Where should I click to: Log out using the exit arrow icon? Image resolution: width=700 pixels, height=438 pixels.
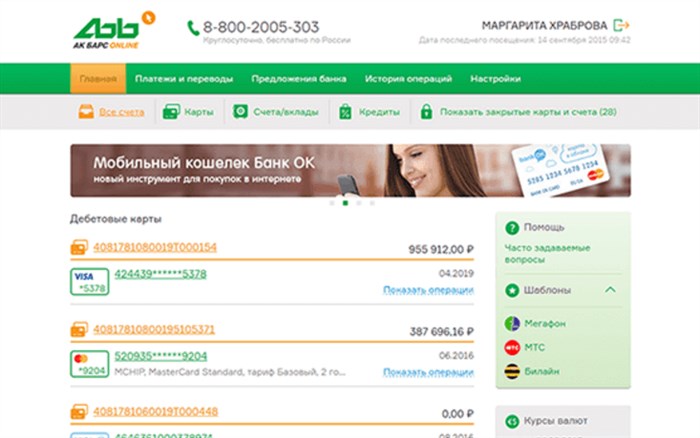(621, 25)
